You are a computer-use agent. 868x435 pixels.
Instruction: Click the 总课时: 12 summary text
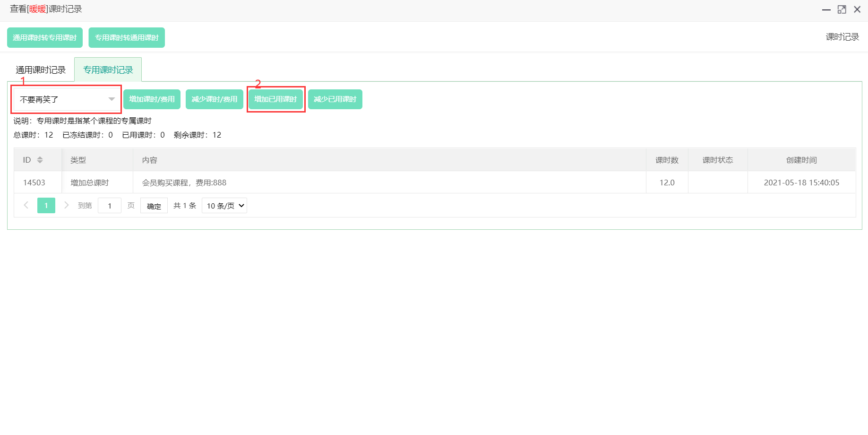pos(34,135)
